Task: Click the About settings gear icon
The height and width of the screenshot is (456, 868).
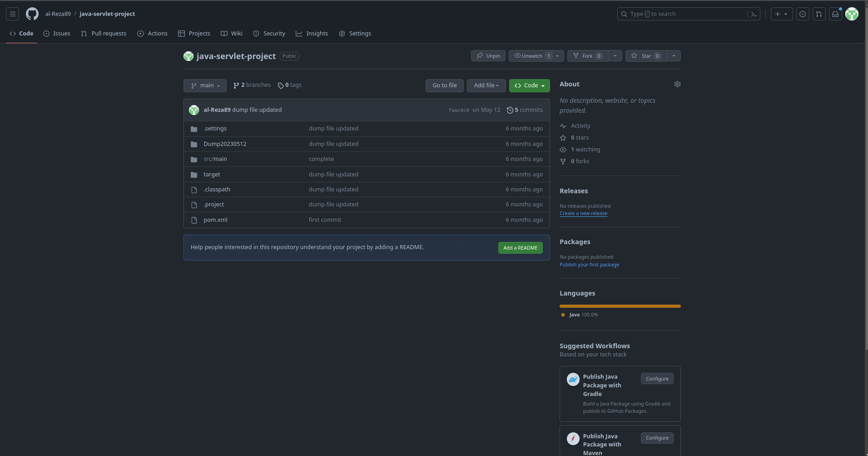Action: point(677,84)
